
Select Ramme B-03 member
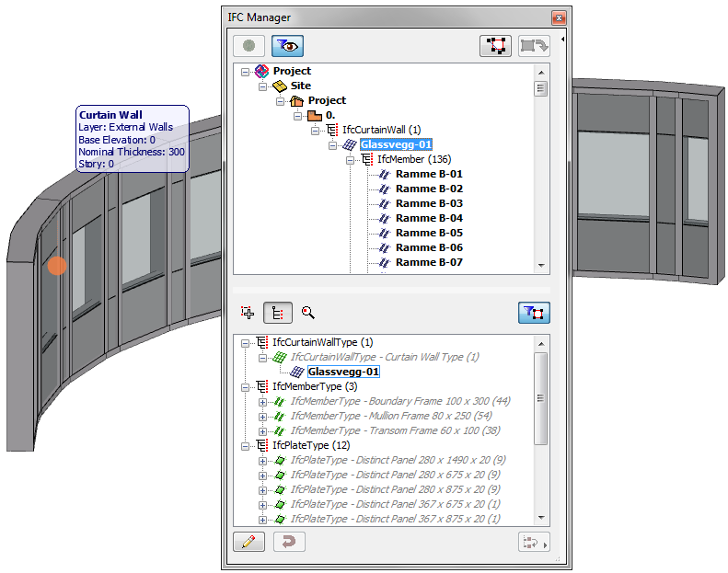click(x=429, y=203)
